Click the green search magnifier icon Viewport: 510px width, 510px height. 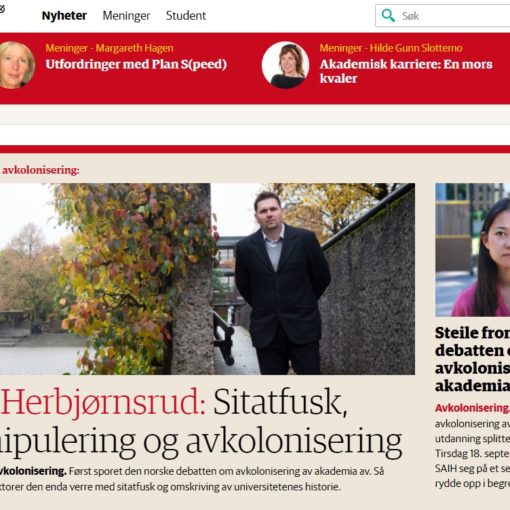click(388, 15)
